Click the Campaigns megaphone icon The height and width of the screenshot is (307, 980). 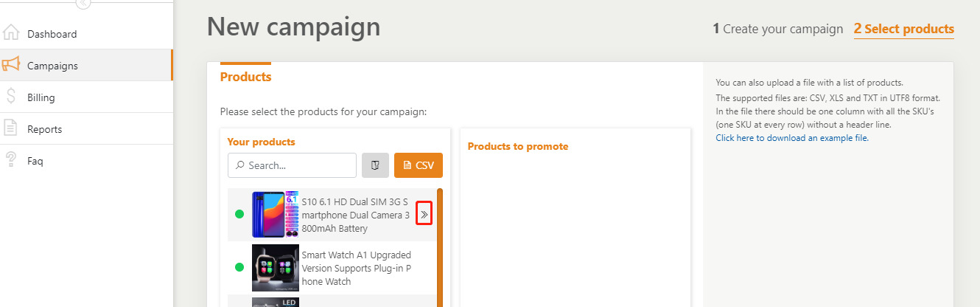10,66
